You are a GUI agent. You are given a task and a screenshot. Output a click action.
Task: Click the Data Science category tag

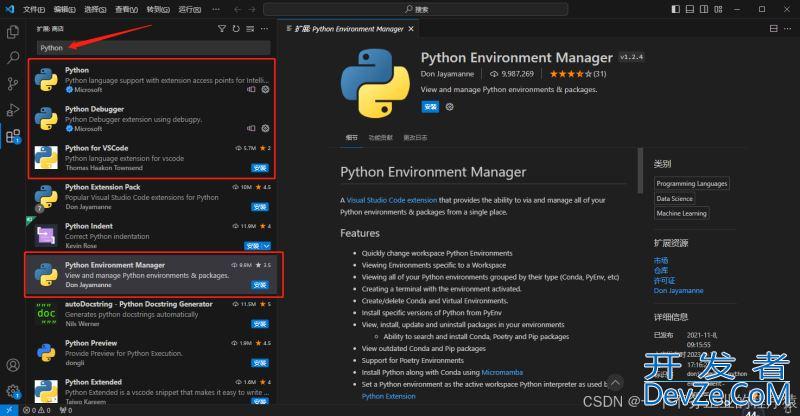pyautogui.click(x=674, y=199)
